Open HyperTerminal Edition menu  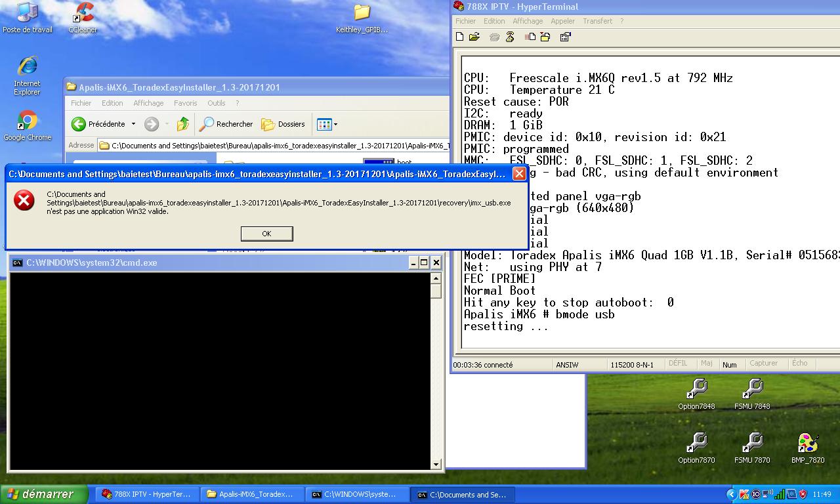pos(494,21)
